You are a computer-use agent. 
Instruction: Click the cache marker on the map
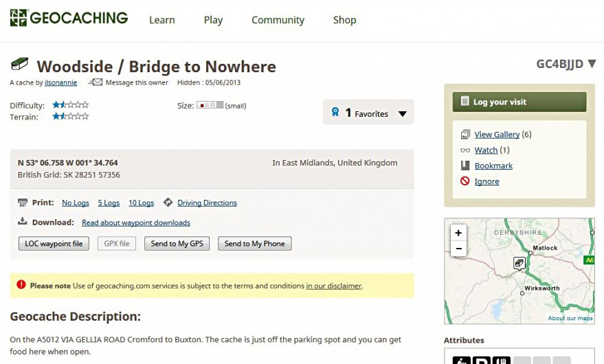point(520,263)
